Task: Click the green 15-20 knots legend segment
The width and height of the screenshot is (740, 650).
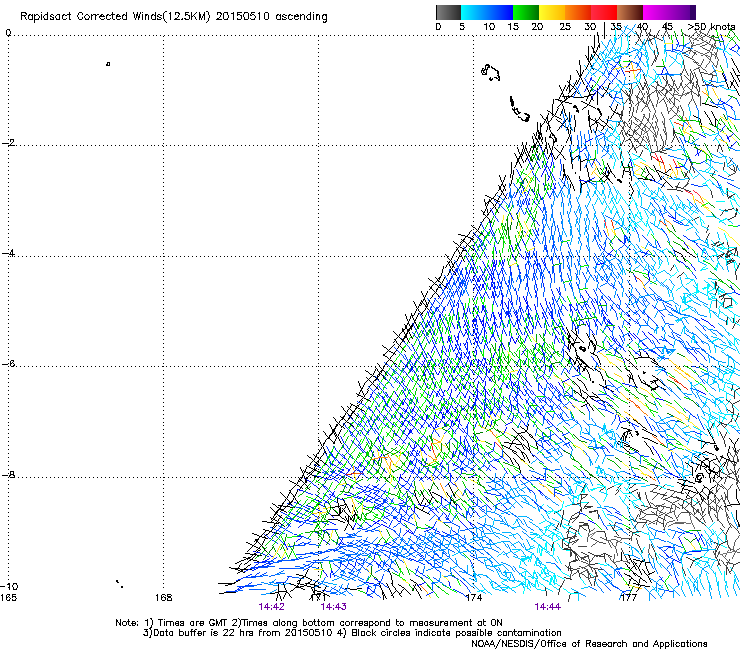Action: [526, 12]
